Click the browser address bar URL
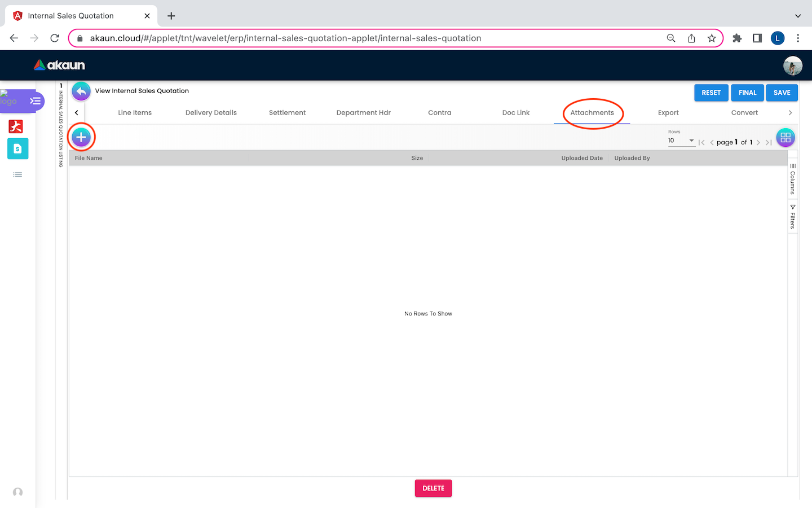Screen dimensions: 812x508 285,38
